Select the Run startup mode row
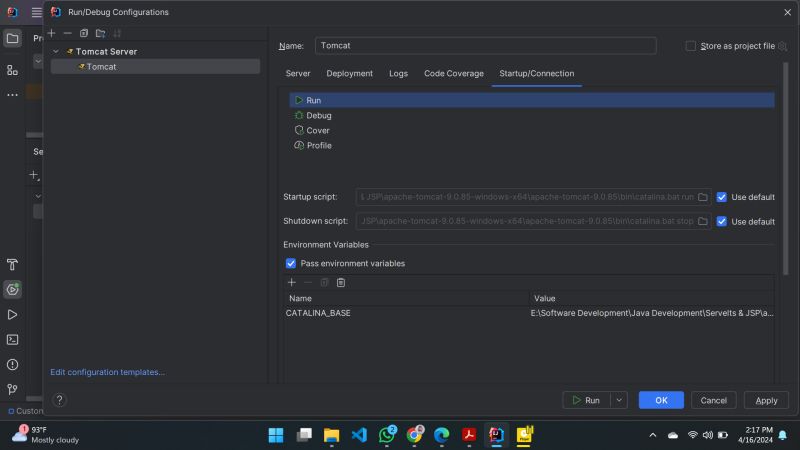Viewport: 800px width, 450px height. tap(532, 100)
